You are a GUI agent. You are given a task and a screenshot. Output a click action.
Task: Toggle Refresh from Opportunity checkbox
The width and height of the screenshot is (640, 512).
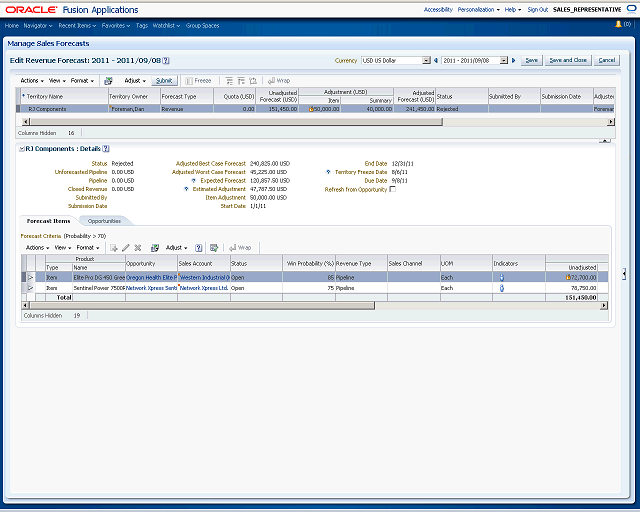(x=393, y=189)
